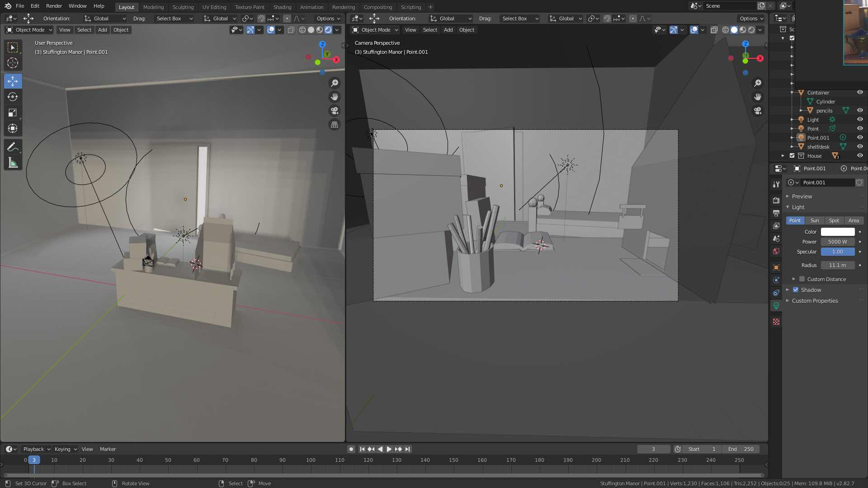This screenshot has width=868, height=488.
Task: Click Marker in the timeline header
Action: [x=108, y=449]
